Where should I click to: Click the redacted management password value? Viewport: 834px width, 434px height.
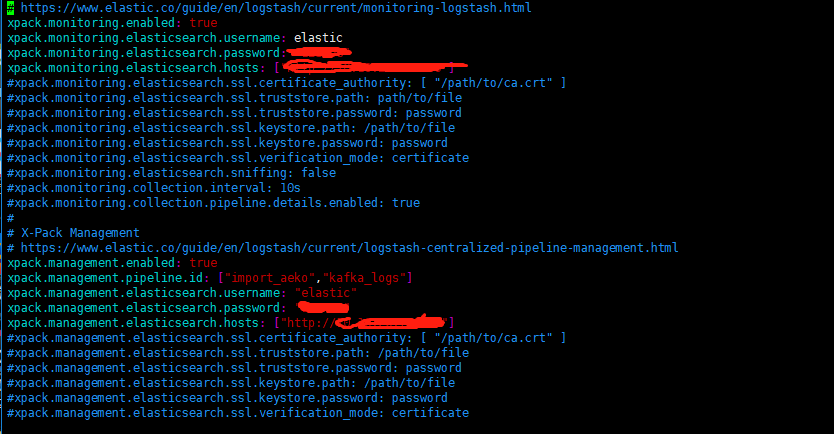[323, 307]
